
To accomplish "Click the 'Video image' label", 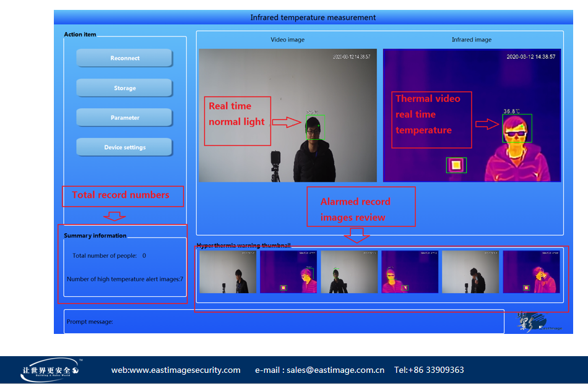I will point(288,40).
